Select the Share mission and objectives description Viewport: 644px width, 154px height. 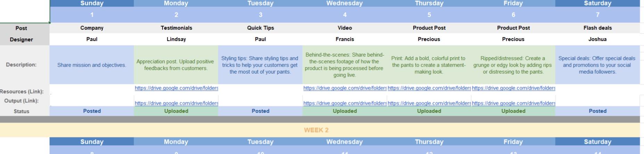(92, 65)
